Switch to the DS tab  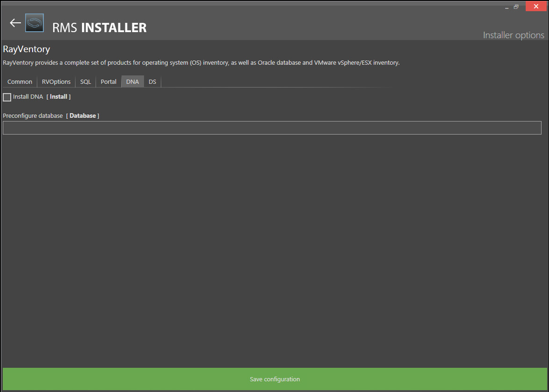pos(152,81)
